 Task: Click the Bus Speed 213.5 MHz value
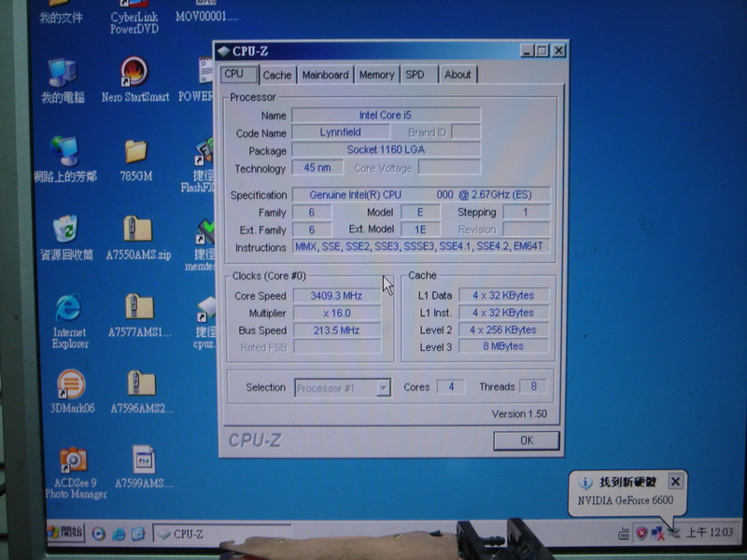point(337,330)
